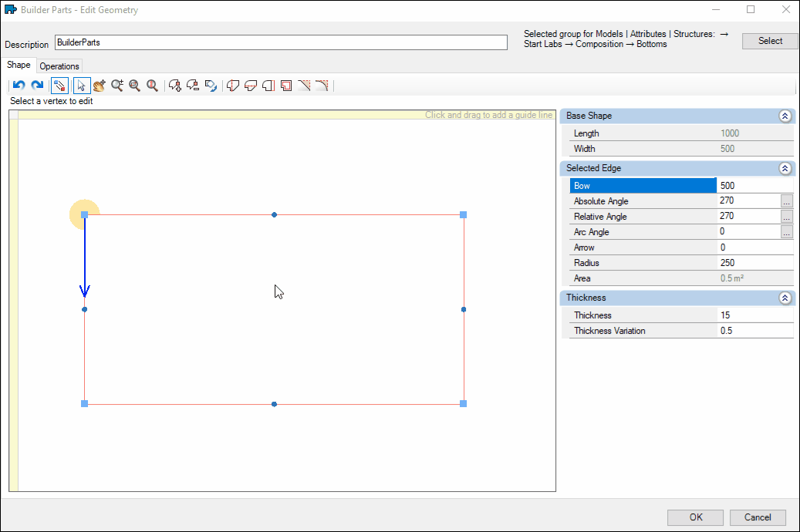
Task: Click the Description text field
Action: [x=281, y=42]
